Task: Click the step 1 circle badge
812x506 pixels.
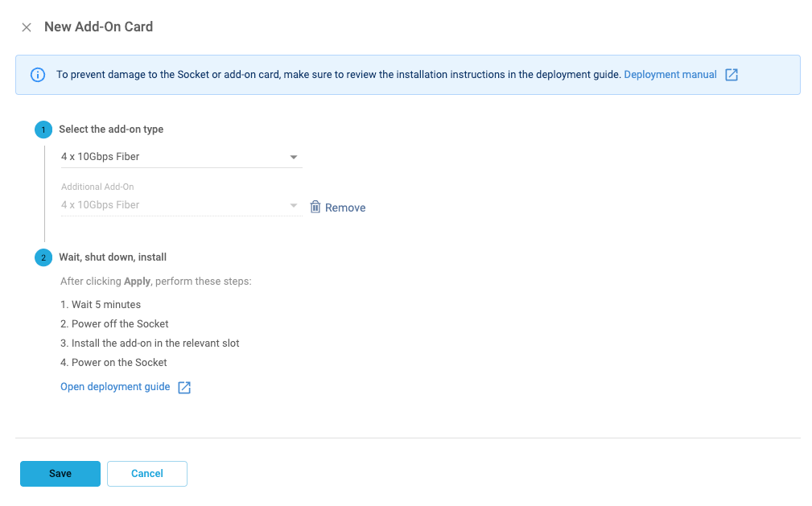Action: (43, 129)
